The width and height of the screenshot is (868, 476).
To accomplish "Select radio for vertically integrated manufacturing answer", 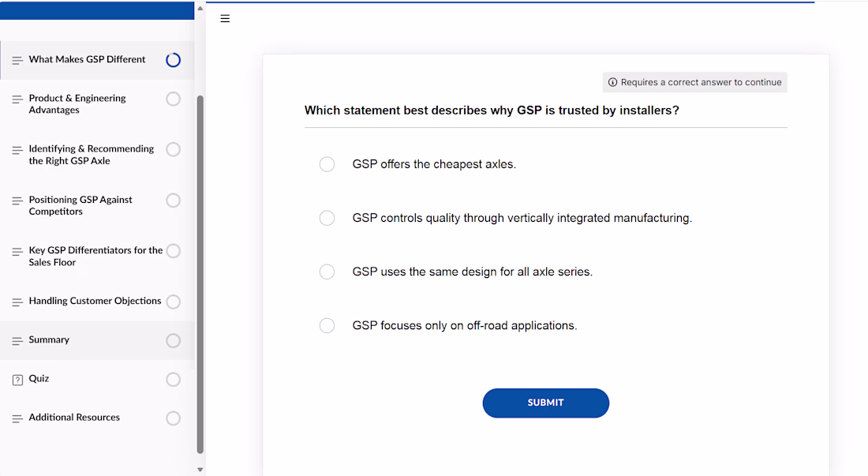I will tap(327, 218).
